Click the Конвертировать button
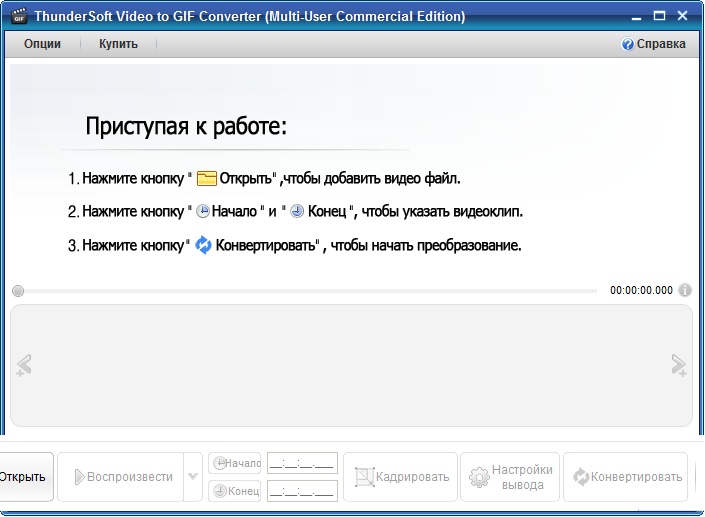 [626, 477]
